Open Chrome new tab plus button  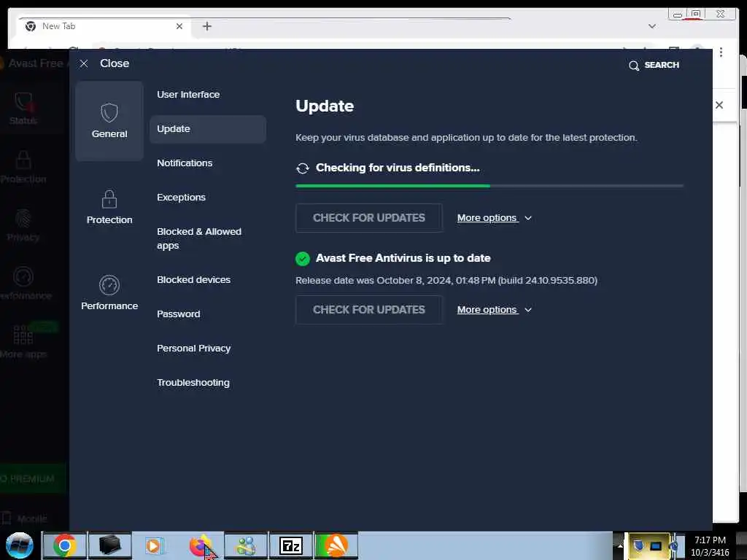(206, 26)
